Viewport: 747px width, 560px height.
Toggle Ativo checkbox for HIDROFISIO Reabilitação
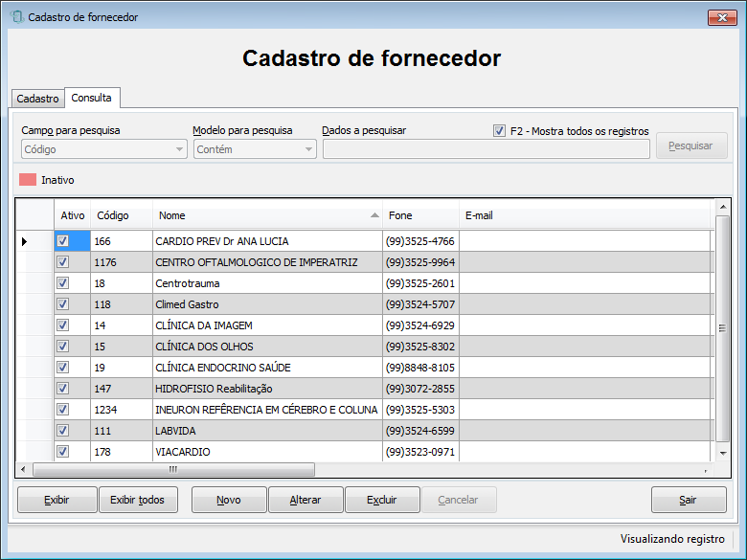point(62,388)
